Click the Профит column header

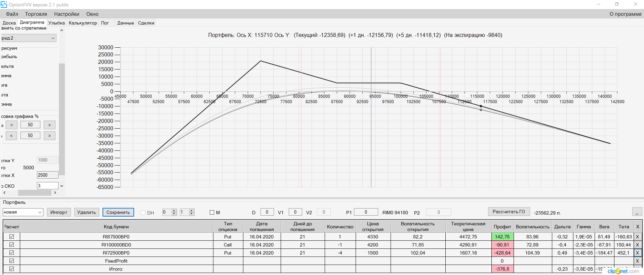(502, 227)
